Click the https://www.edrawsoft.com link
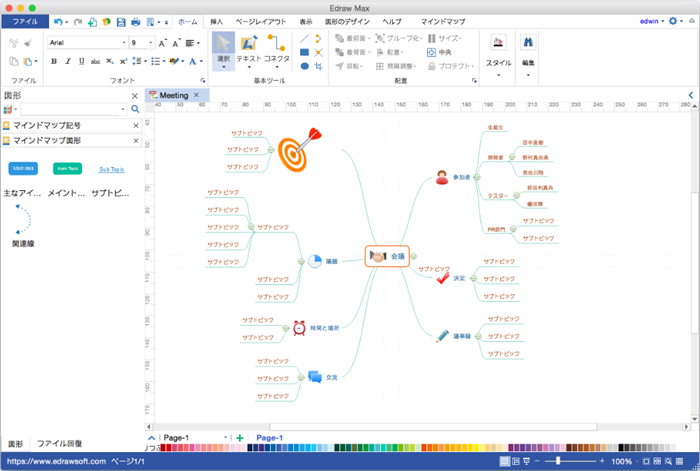Viewport: 700px width, 471px height. coord(56,461)
